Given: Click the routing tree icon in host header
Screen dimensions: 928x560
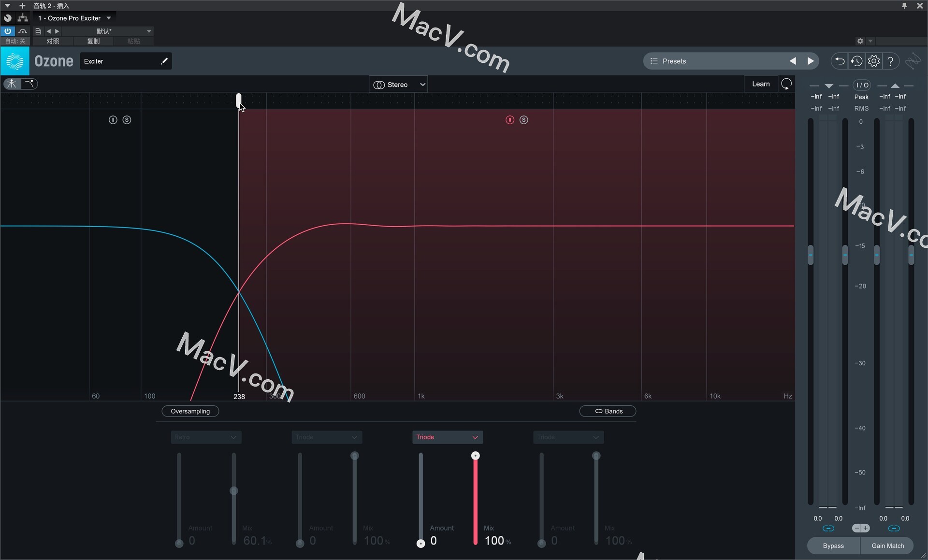Looking at the screenshot, I should click(x=22, y=18).
